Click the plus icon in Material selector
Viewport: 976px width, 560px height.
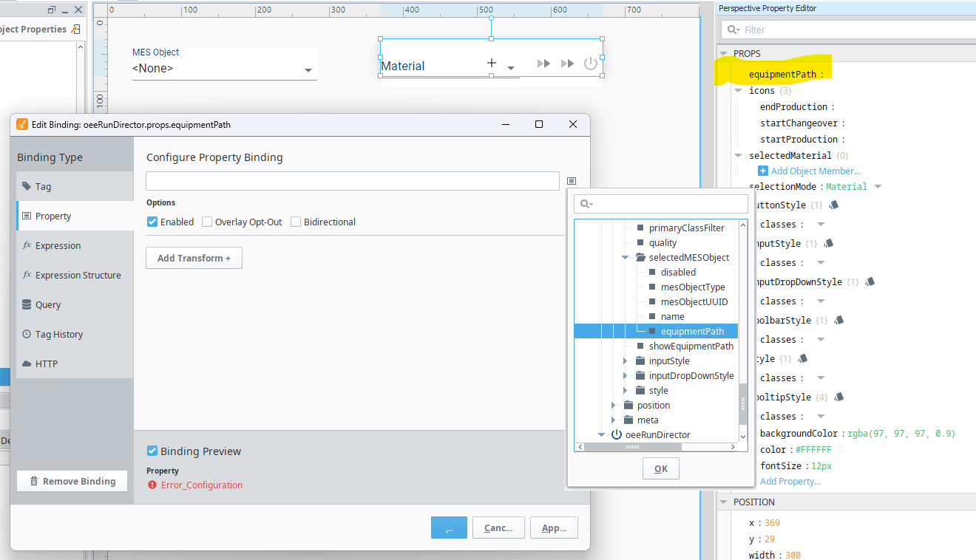[x=492, y=64]
